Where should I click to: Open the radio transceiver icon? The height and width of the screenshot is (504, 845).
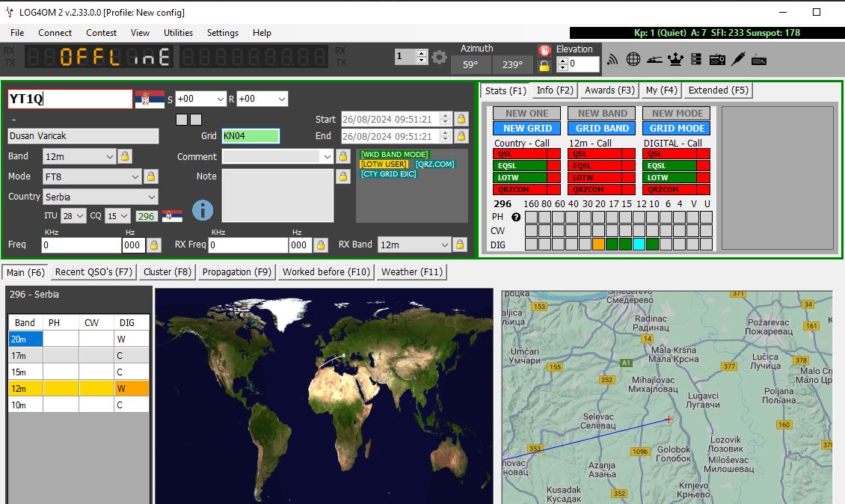pyautogui.click(x=717, y=59)
